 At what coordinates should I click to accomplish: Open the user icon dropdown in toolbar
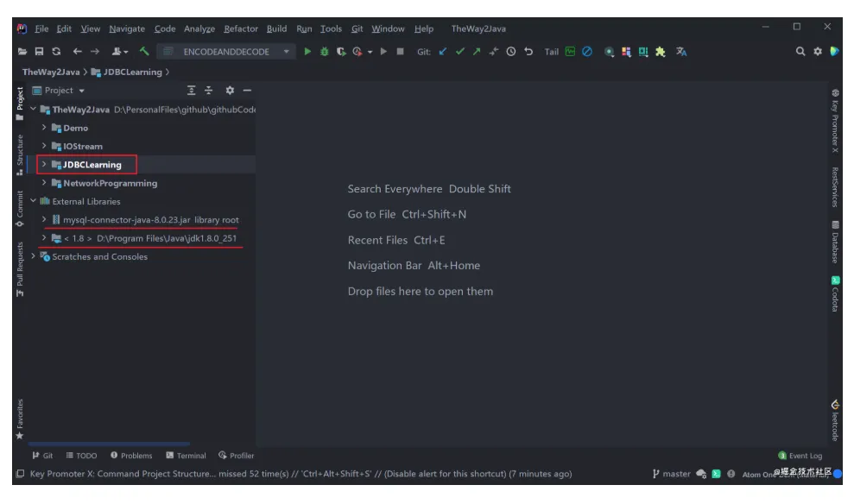pos(119,52)
